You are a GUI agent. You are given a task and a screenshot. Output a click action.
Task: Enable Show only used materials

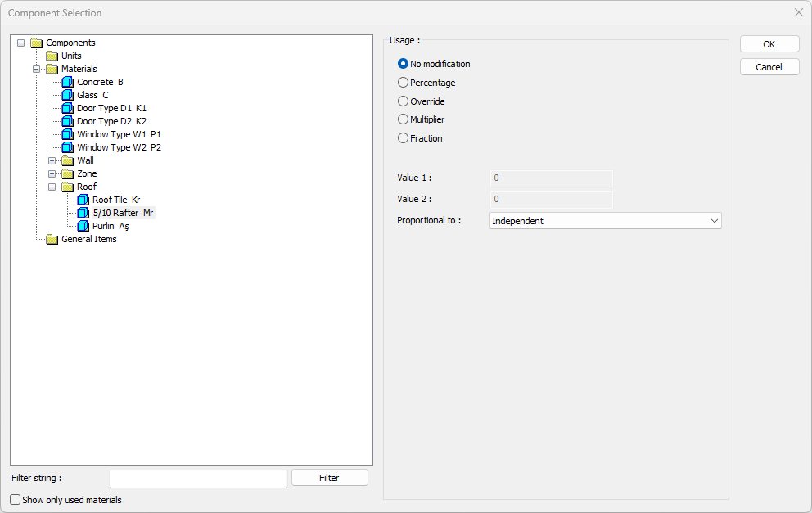(16, 500)
